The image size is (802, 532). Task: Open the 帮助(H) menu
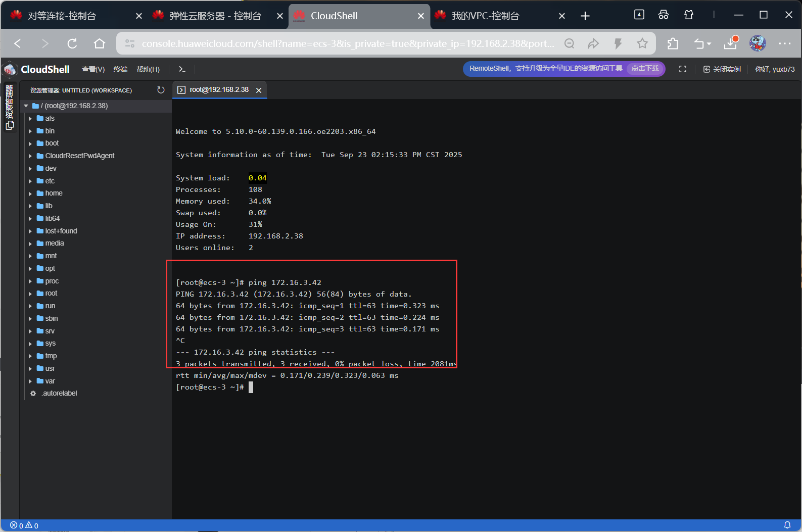[148, 69]
